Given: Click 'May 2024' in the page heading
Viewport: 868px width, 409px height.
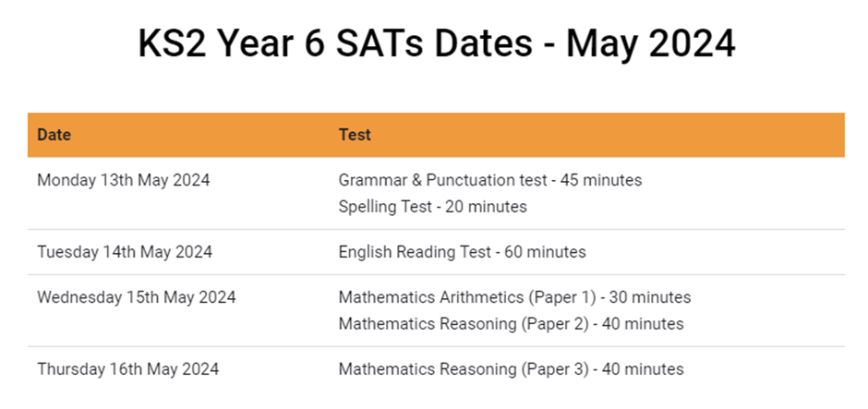Looking at the screenshot, I should [651, 44].
